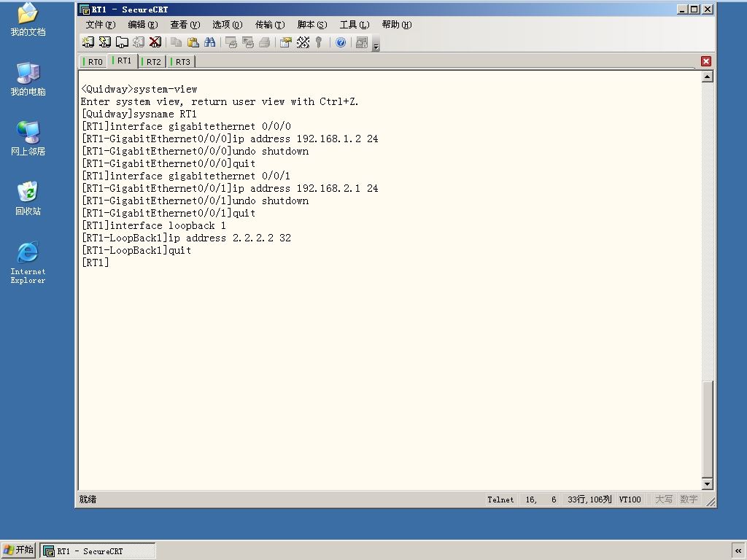Open the 编辑(E) menu
The height and width of the screenshot is (560, 747).
143,24
